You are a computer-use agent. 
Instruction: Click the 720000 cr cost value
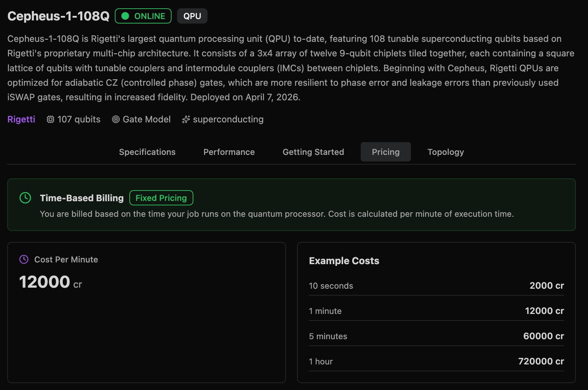click(x=541, y=361)
